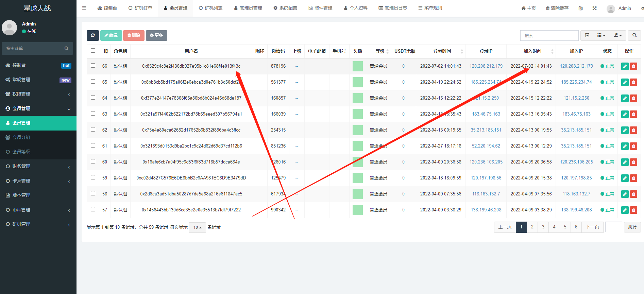
Task: Open the page size dropdown showing 10
Action: coord(197,227)
